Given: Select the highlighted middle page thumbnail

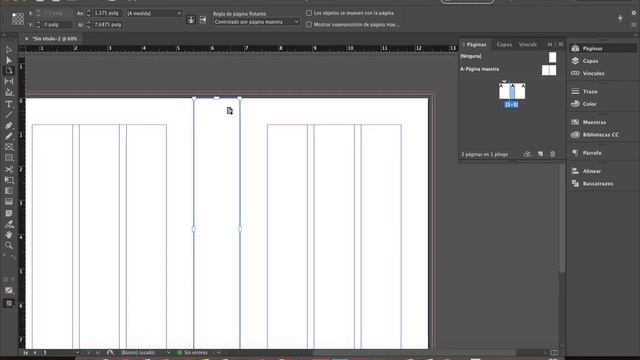Looking at the screenshot, I should (512, 91).
